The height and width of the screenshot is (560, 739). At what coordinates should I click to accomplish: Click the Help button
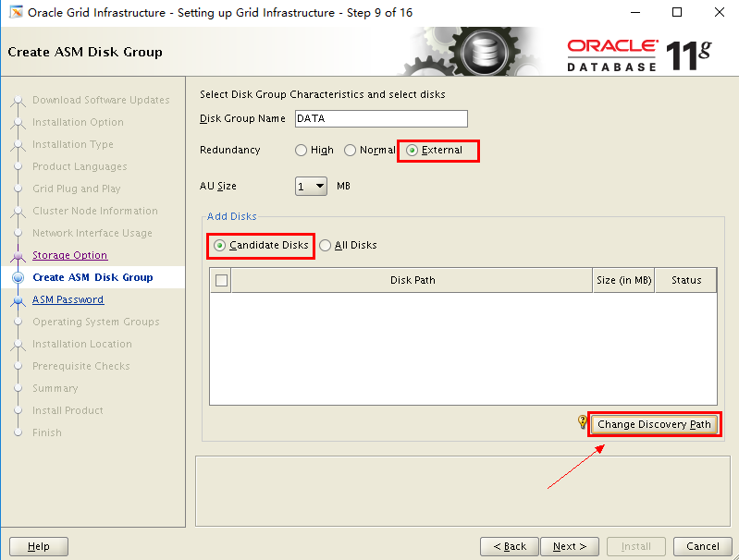[39, 546]
